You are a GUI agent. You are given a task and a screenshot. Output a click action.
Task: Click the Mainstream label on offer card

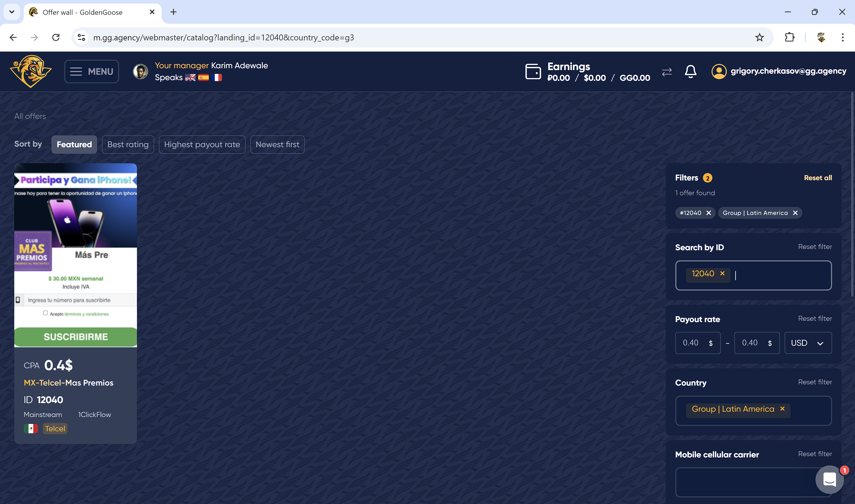[43, 414]
